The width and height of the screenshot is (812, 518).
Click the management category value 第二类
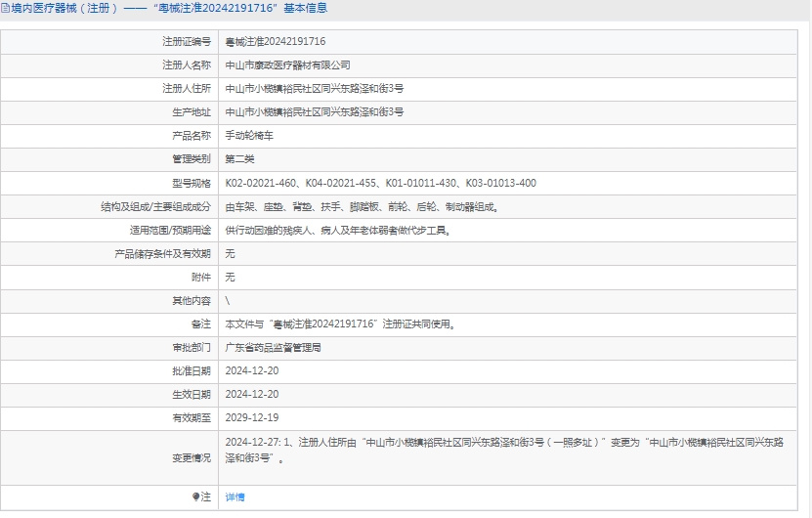[239, 159]
